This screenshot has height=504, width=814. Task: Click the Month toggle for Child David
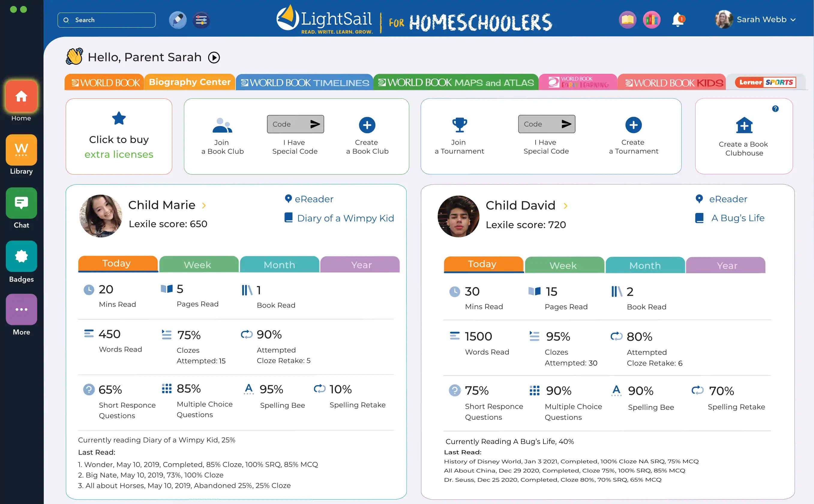tap(644, 265)
